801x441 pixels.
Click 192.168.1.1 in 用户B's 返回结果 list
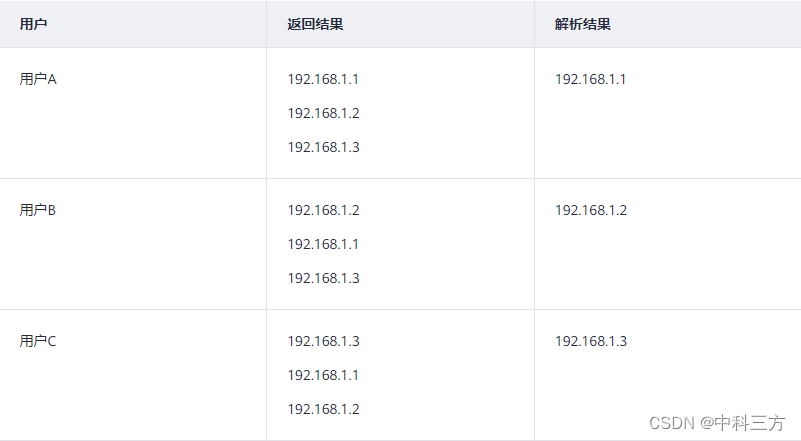tap(323, 244)
